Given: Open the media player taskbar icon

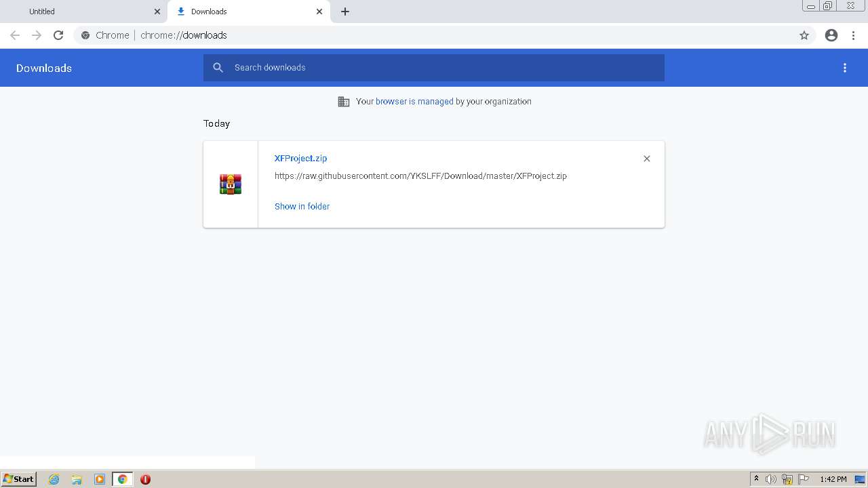Looking at the screenshot, I should point(100,479).
